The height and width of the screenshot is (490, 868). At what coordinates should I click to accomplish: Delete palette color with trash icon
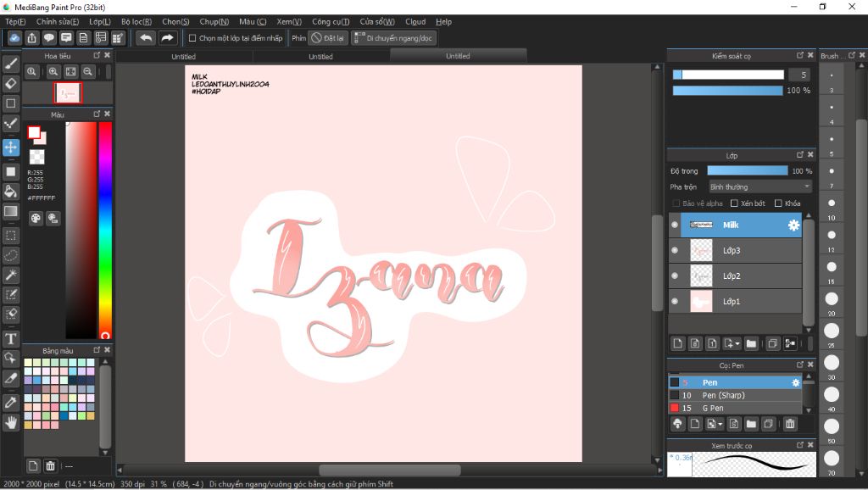[50, 465]
